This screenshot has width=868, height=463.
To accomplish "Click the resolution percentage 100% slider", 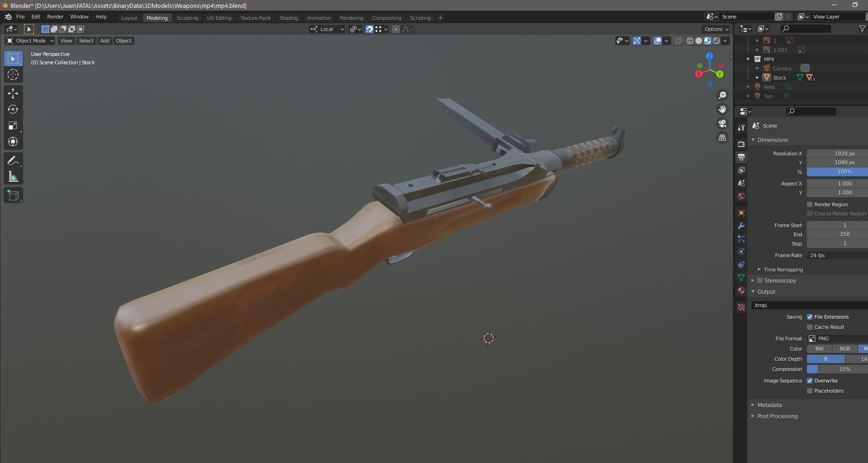I will [837, 172].
